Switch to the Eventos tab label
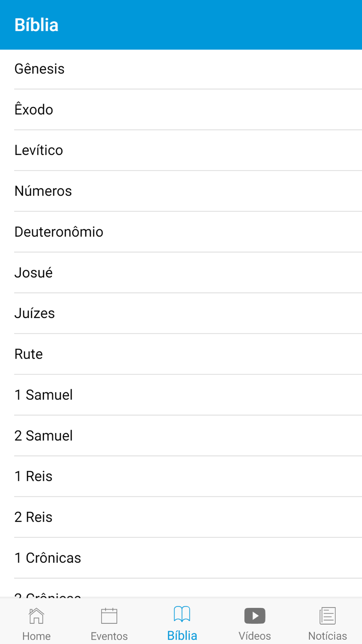362x644 pixels. point(109,636)
